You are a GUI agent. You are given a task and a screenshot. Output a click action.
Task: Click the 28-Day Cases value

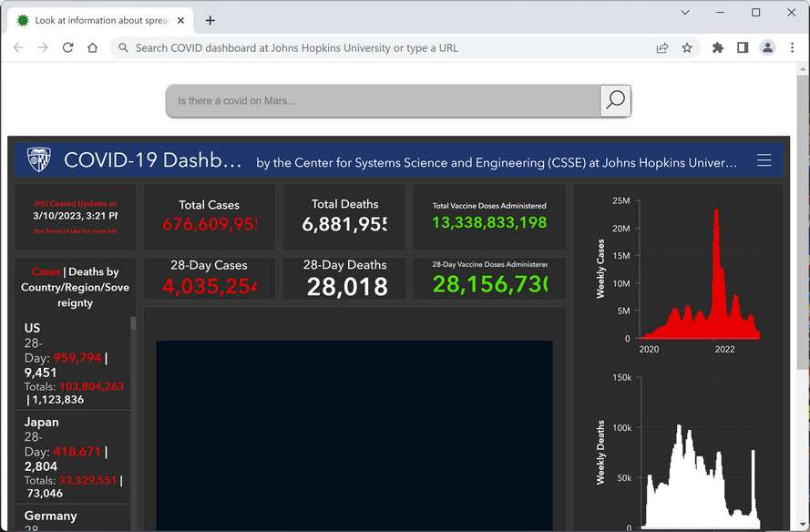210,287
